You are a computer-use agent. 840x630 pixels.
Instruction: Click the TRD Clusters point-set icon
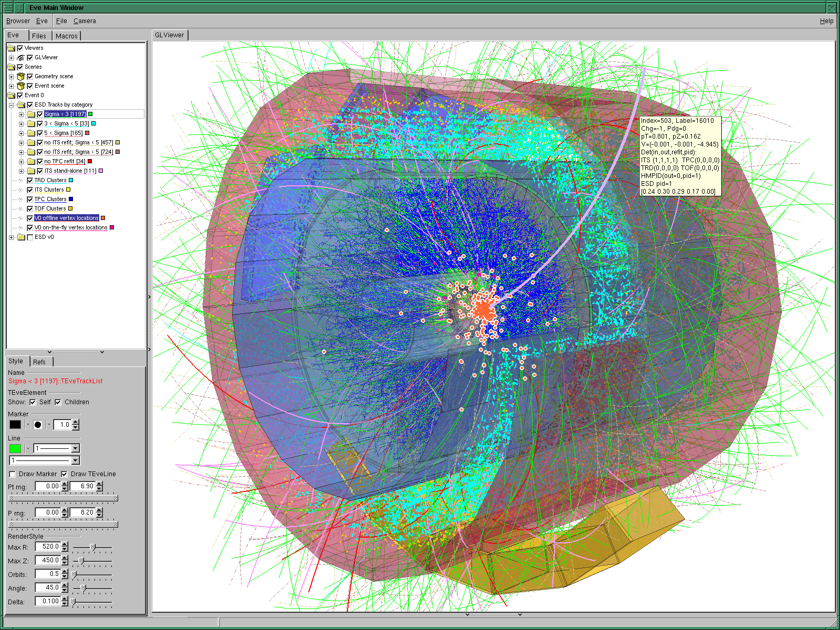(x=20, y=181)
